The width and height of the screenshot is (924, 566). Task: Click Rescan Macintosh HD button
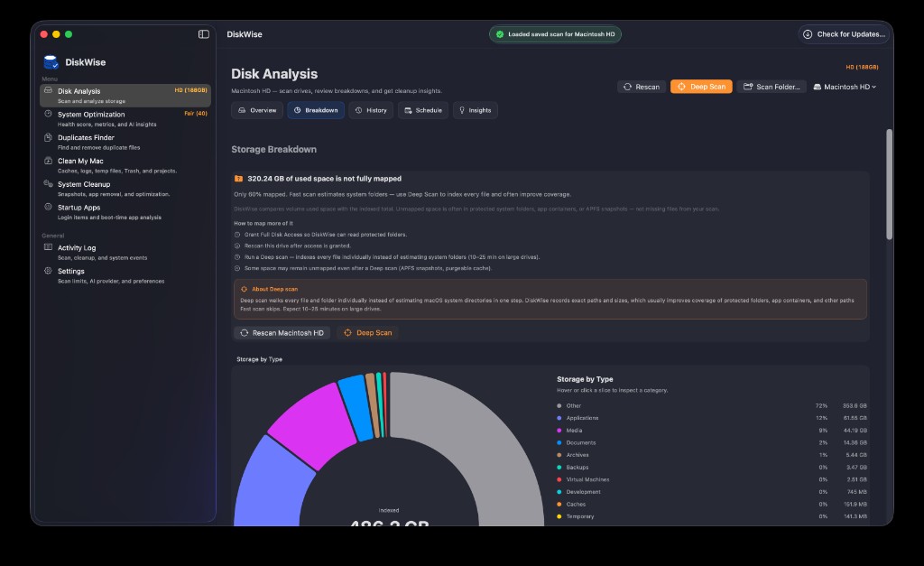click(282, 332)
